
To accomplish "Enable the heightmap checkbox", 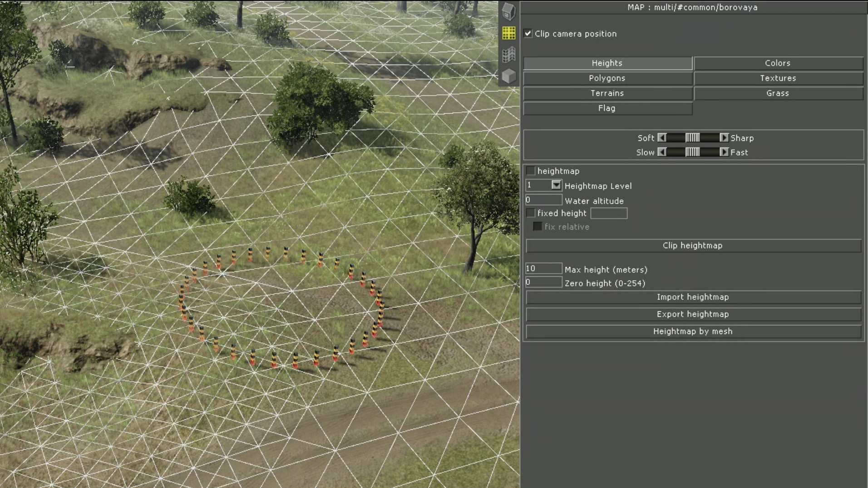I will pos(530,171).
